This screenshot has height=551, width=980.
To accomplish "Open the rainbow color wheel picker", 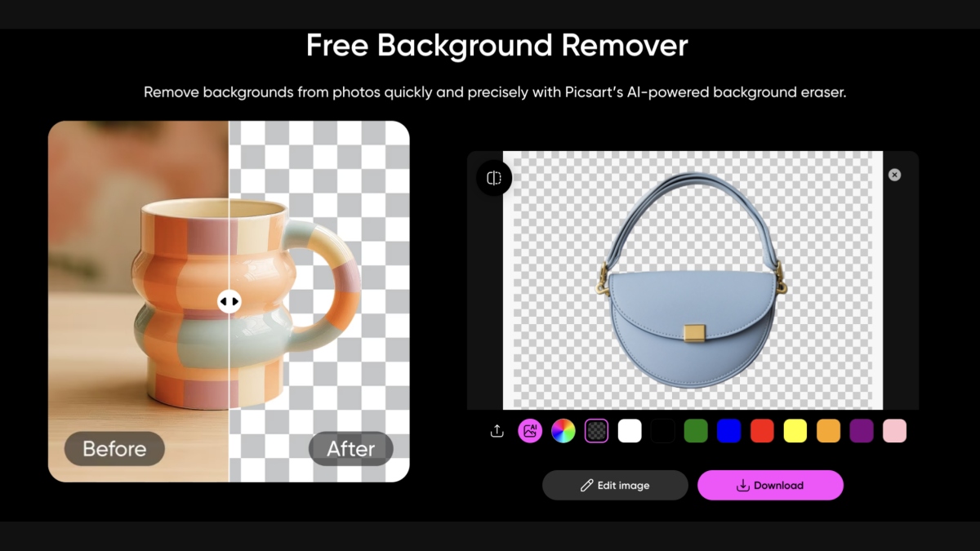I will [x=563, y=430].
